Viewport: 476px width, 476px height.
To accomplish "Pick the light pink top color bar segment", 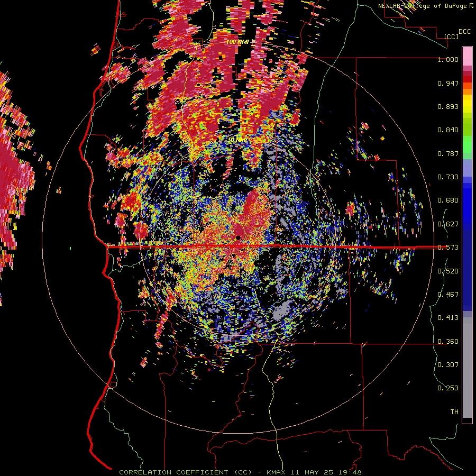I will pyautogui.click(x=467, y=57).
